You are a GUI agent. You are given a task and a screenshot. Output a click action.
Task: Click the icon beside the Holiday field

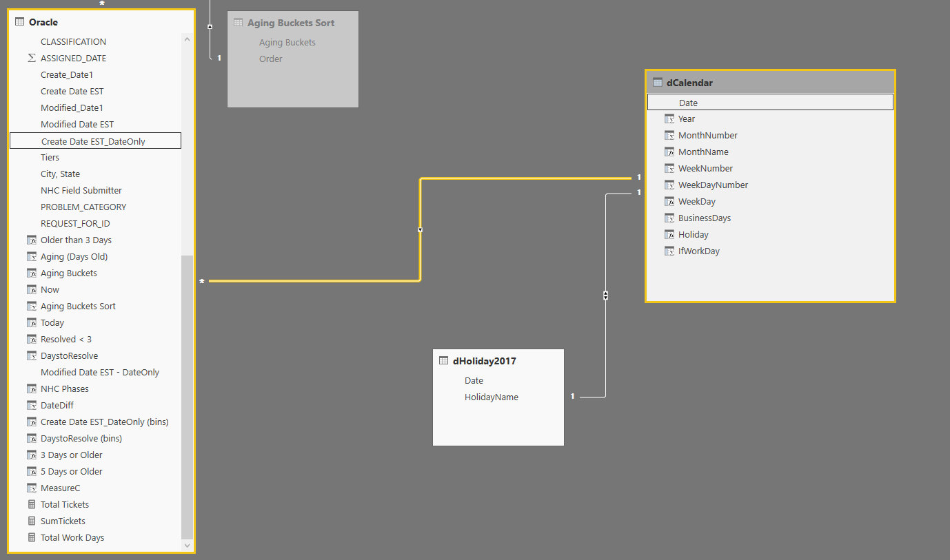pyautogui.click(x=669, y=235)
